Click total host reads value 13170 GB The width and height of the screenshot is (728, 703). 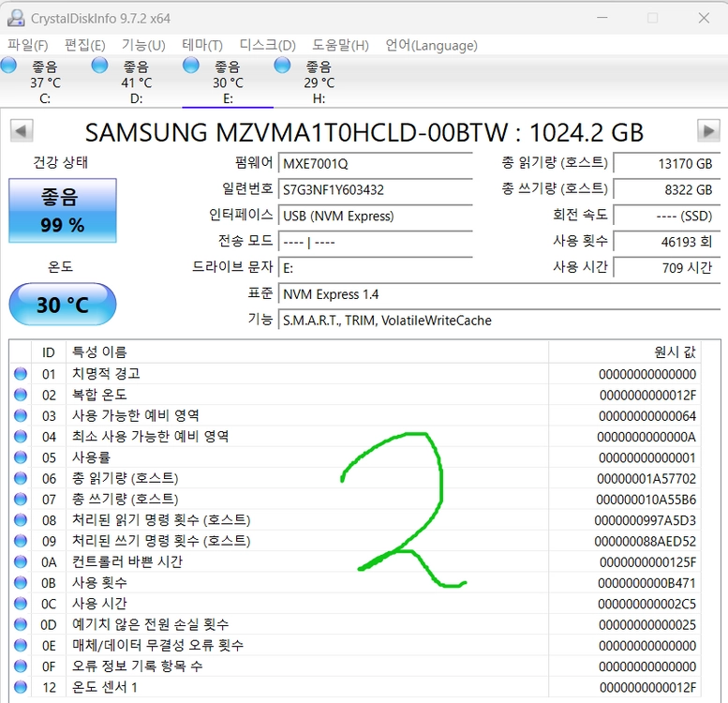[x=667, y=164]
